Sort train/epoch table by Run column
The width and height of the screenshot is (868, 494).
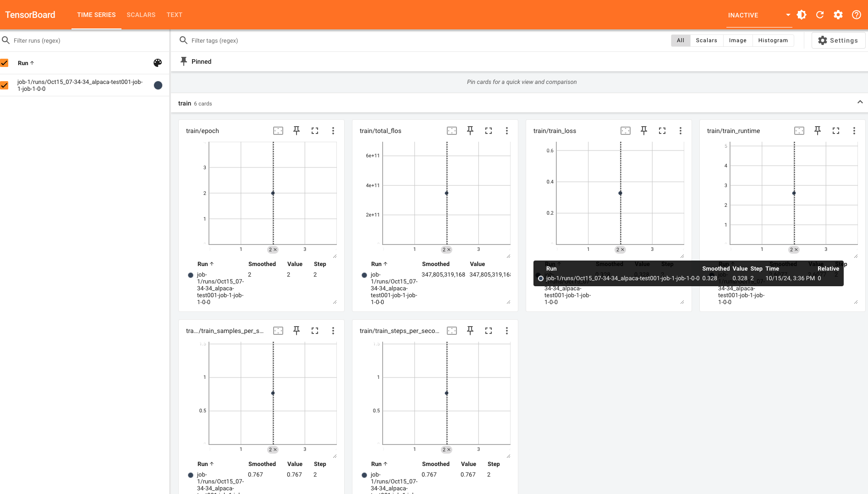click(x=205, y=264)
